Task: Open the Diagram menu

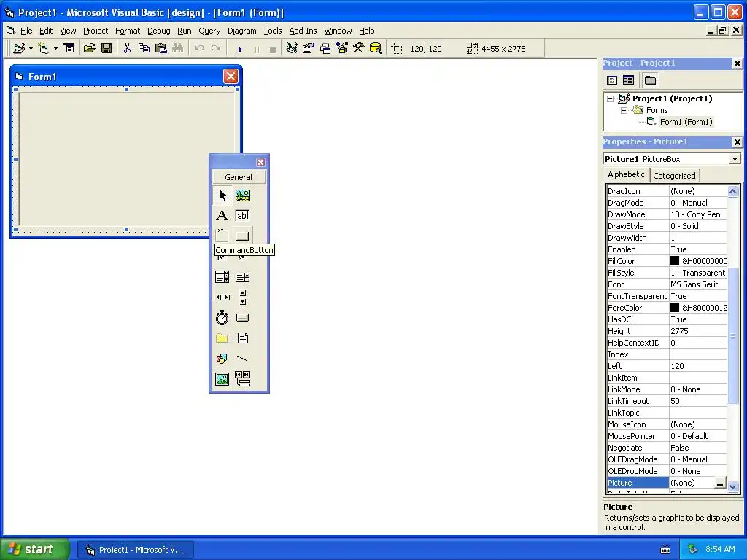Action: click(242, 31)
